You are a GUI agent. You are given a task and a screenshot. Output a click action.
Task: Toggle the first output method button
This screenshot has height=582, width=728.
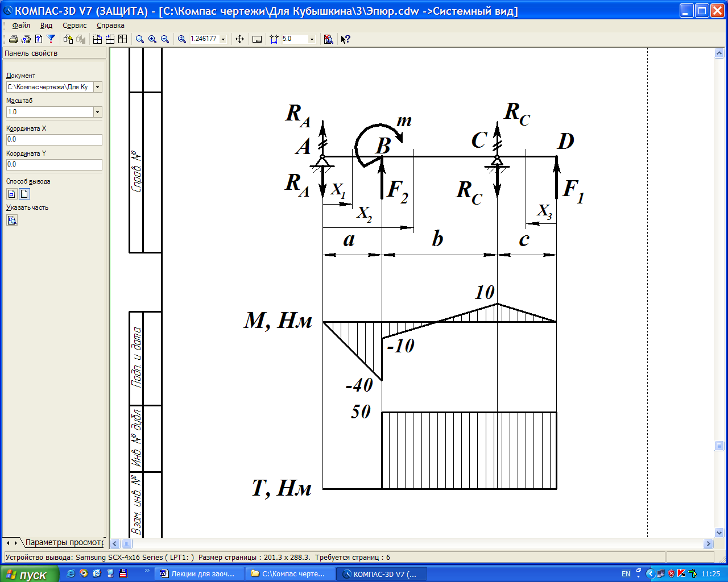pos(11,194)
